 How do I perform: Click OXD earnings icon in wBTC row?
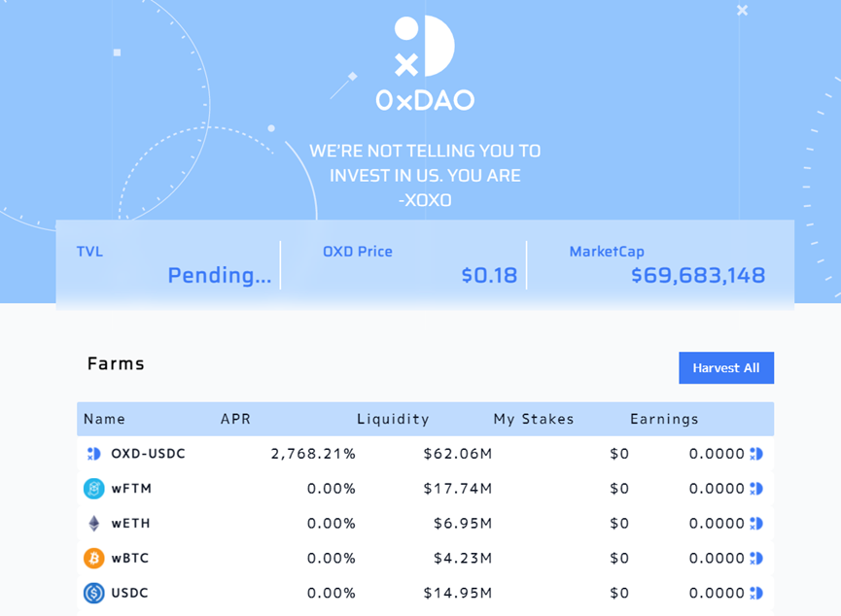(x=756, y=559)
